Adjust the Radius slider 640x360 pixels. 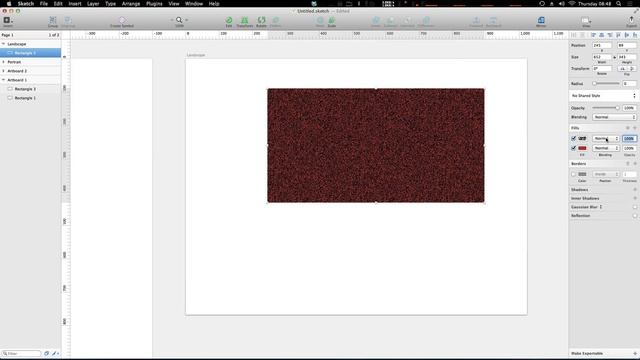point(606,84)
